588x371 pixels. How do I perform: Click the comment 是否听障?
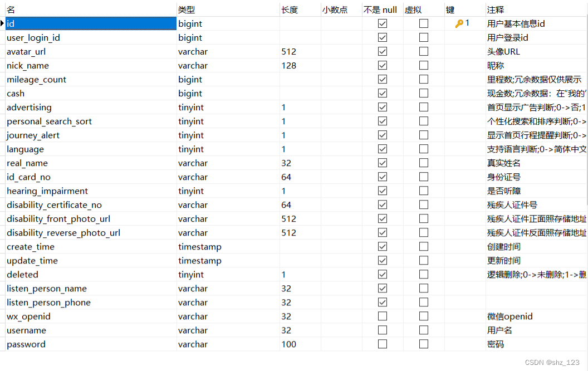(503, 191)
